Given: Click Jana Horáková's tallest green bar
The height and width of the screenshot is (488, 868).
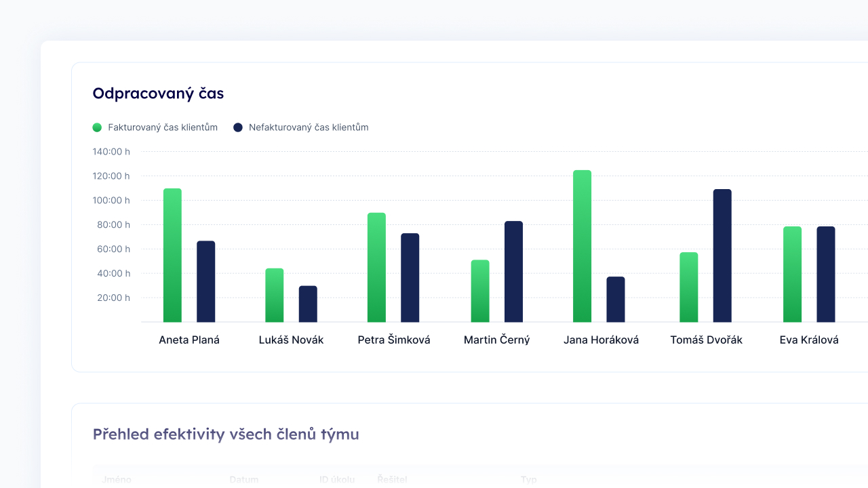Looking at the screenshot, I should [x=581, y=244].
